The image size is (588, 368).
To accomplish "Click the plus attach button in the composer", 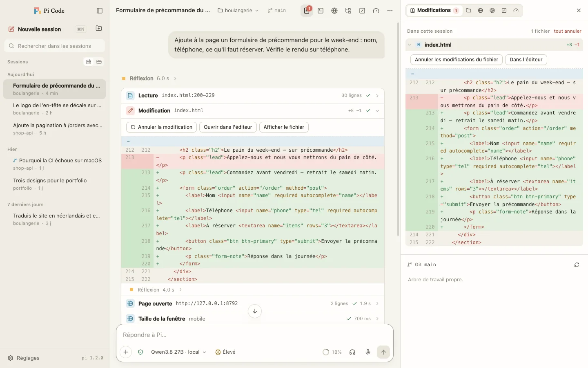I will [126, 352].
